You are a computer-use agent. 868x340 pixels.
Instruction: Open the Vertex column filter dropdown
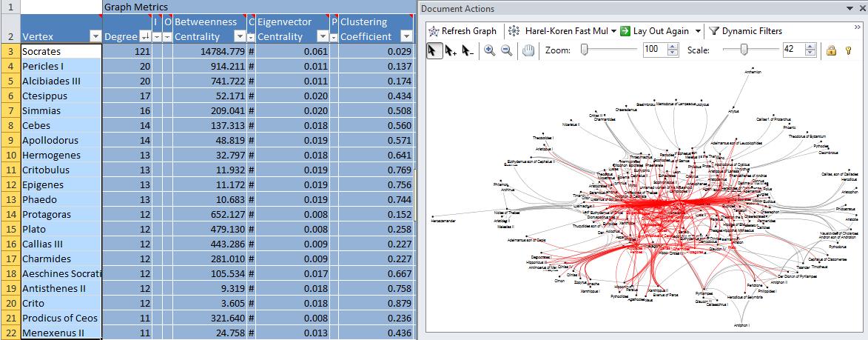point(95,36)
